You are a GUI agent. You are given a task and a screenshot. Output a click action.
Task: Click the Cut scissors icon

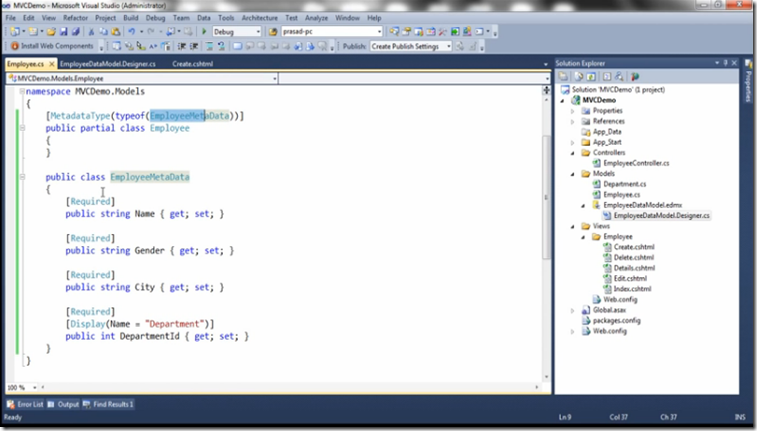pos(91,32)
